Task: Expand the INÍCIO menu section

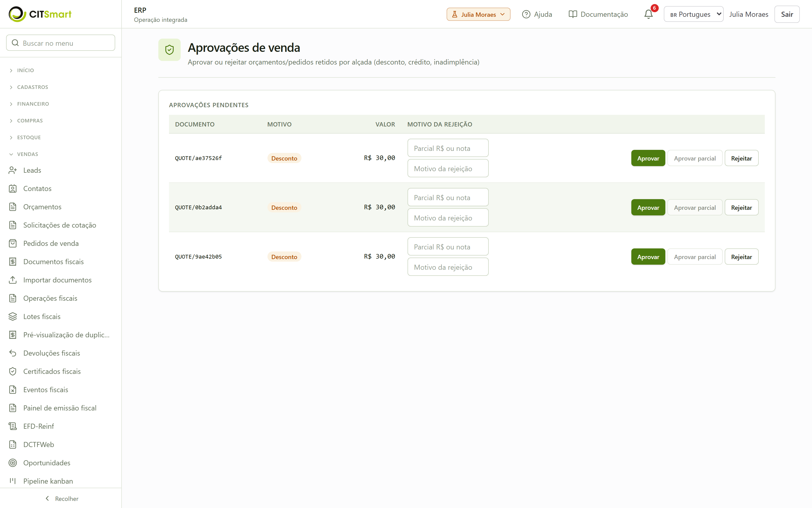Action: [x=25, y=70]
